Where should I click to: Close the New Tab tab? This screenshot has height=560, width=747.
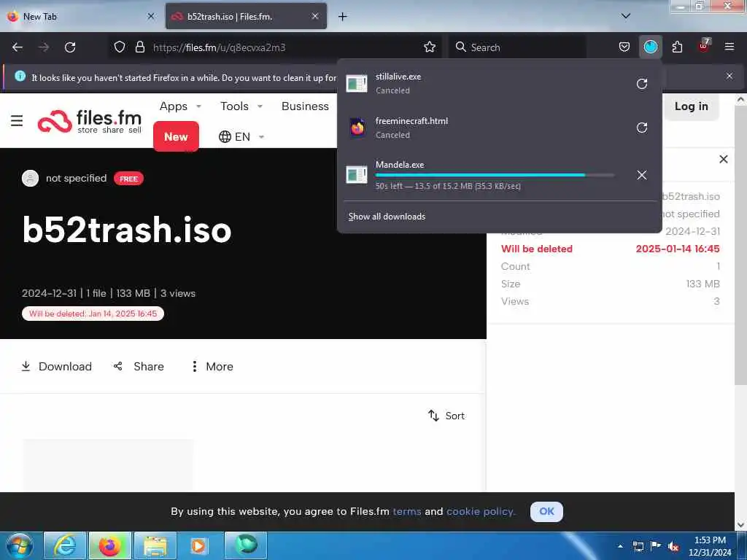[x=150, y=16]
